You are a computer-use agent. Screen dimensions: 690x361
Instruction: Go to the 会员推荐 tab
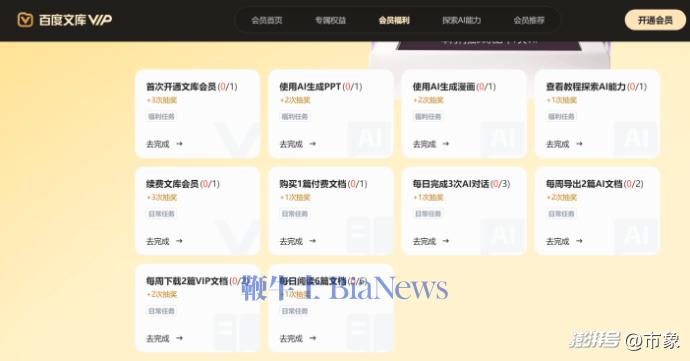pos(529,20)
